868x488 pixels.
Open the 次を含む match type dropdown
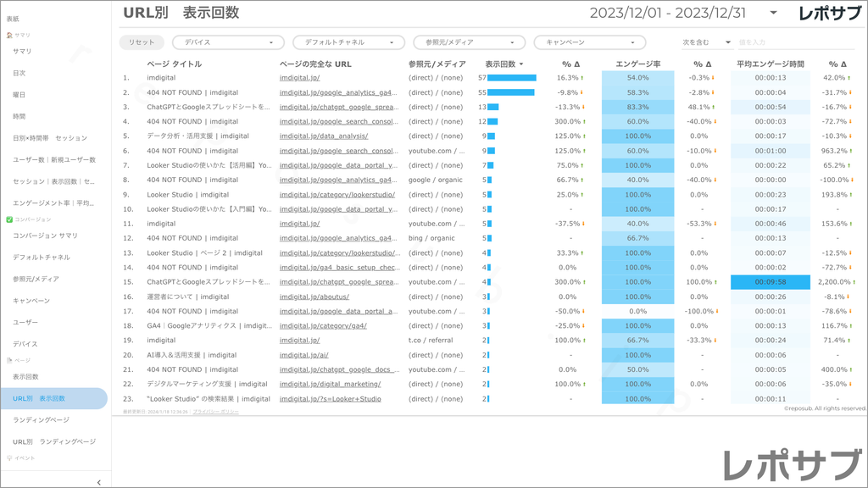[x=706, y=42]
